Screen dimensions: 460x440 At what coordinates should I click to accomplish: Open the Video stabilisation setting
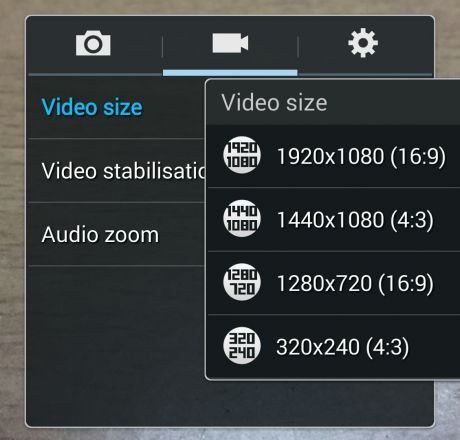click(117, 171)
